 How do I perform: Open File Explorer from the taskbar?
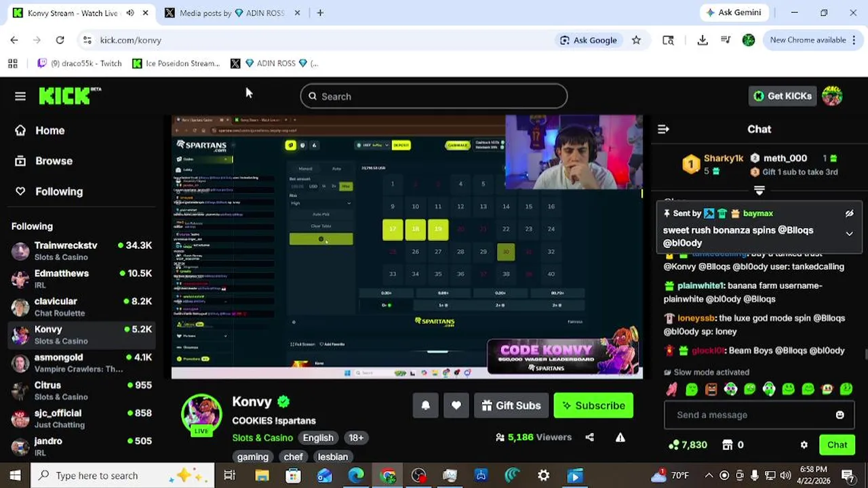(x=262, y=476)
